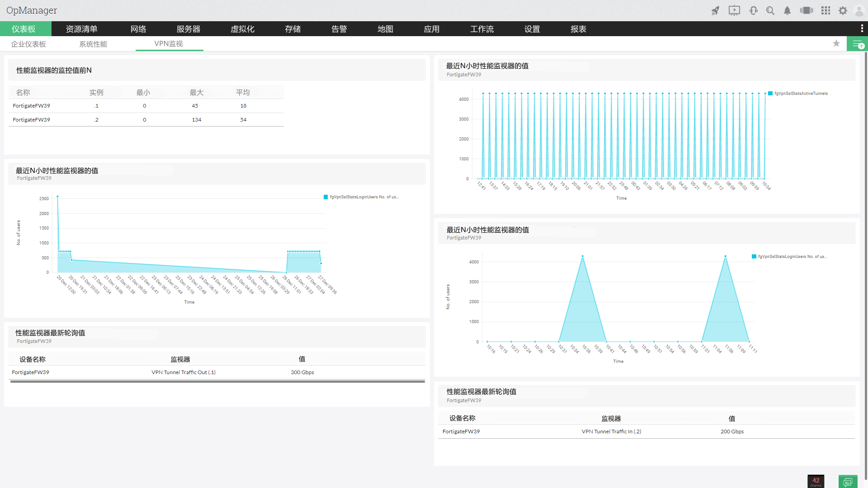Open the settings gear icon
868x488 pixels.
[x=843, y=10]
